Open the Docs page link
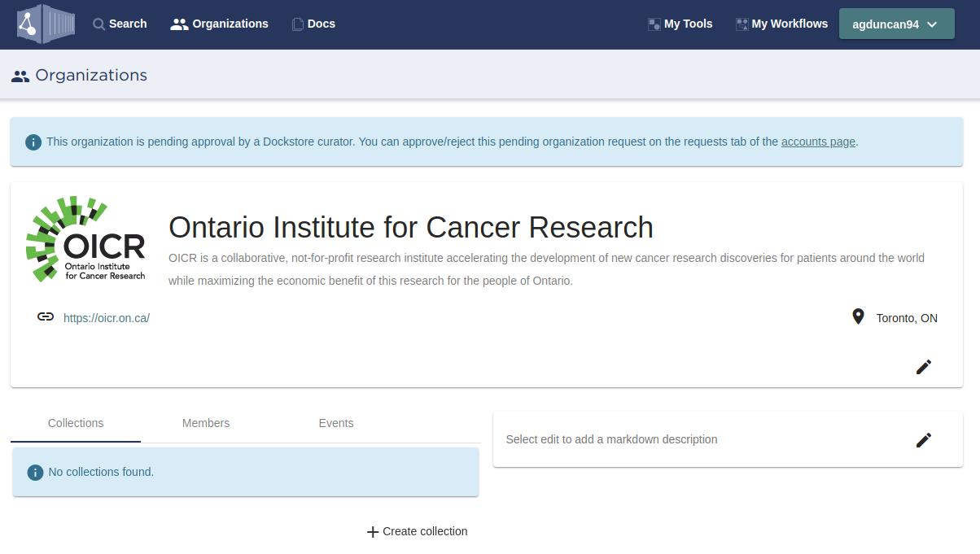 click(313, 24)
